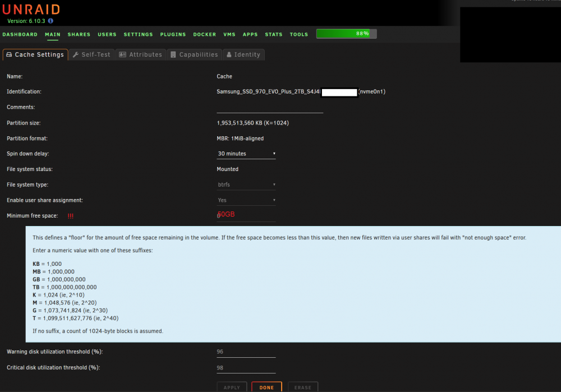561x392 pixels.
Task: Switch to the Identity tab
Action: tap(243, 55)
